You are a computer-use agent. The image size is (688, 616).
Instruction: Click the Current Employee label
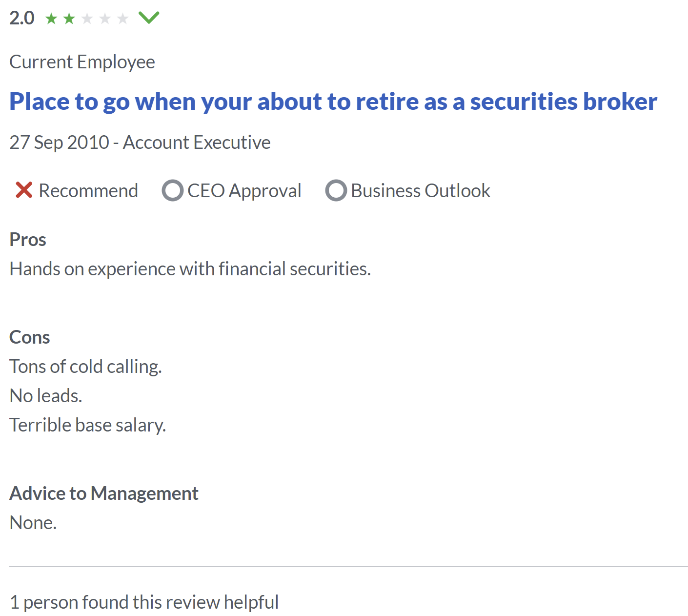tap(82, 62)
